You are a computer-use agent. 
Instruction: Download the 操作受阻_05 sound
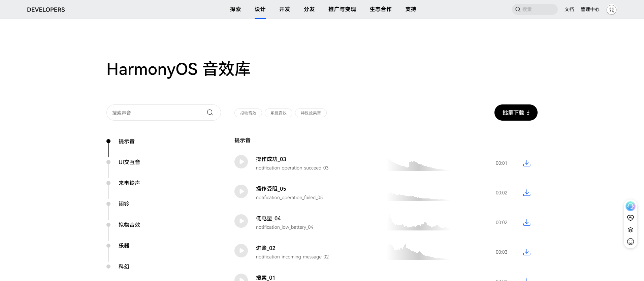point(527,193)
